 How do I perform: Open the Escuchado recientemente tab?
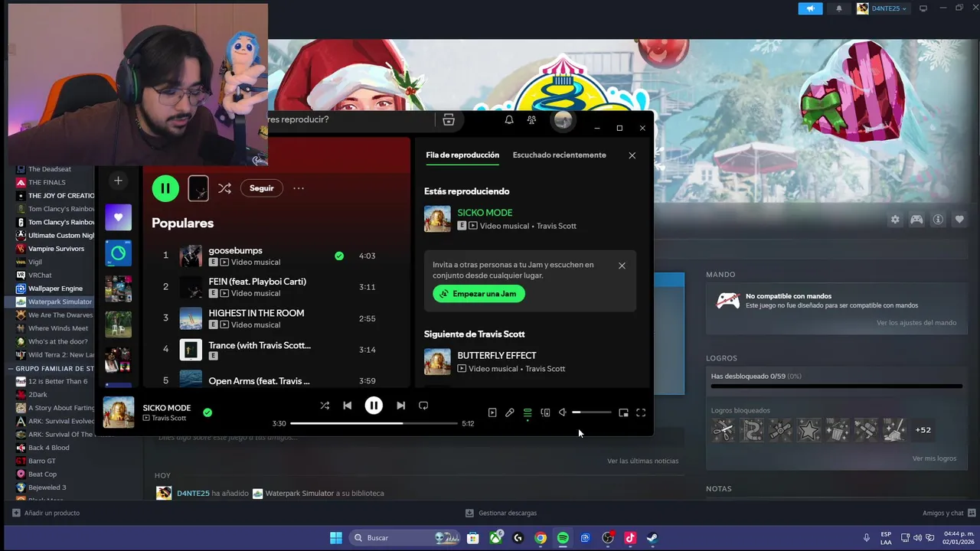[x=559, y=155]
